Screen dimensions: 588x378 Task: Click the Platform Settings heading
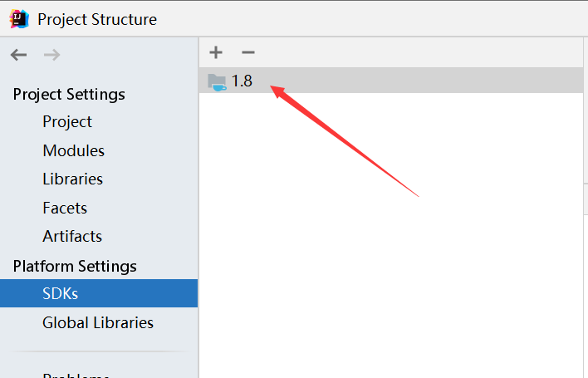(75, 266)
